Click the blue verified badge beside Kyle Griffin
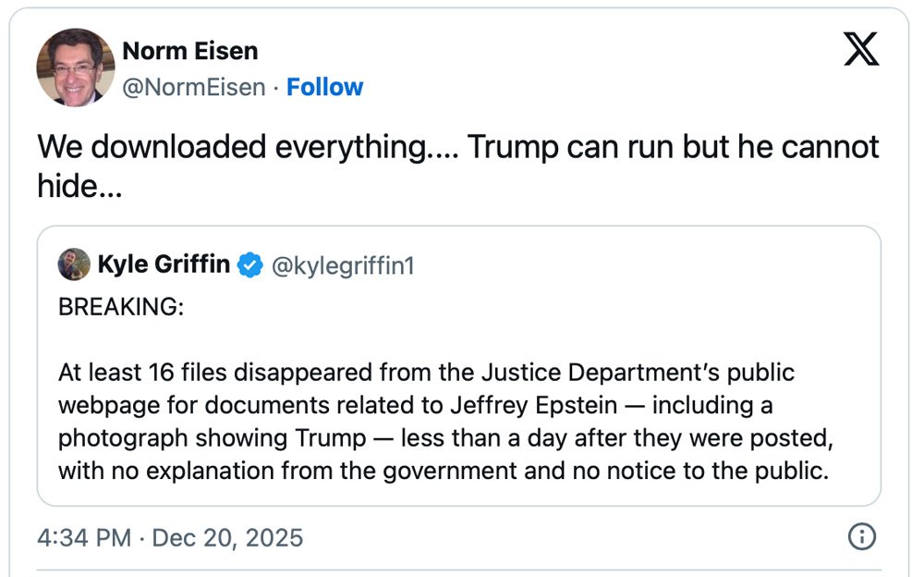This screenshot has height=577, width=924. click(x=249, y=265)
